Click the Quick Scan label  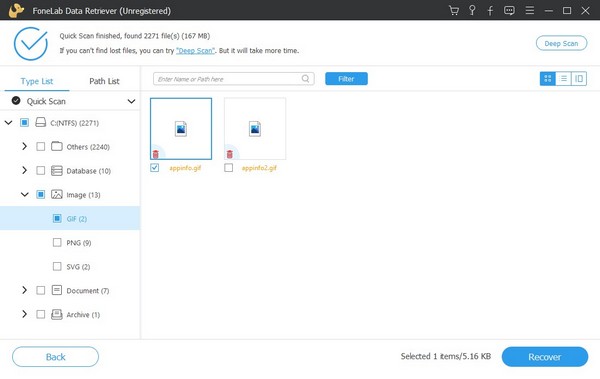pos(46,101)
